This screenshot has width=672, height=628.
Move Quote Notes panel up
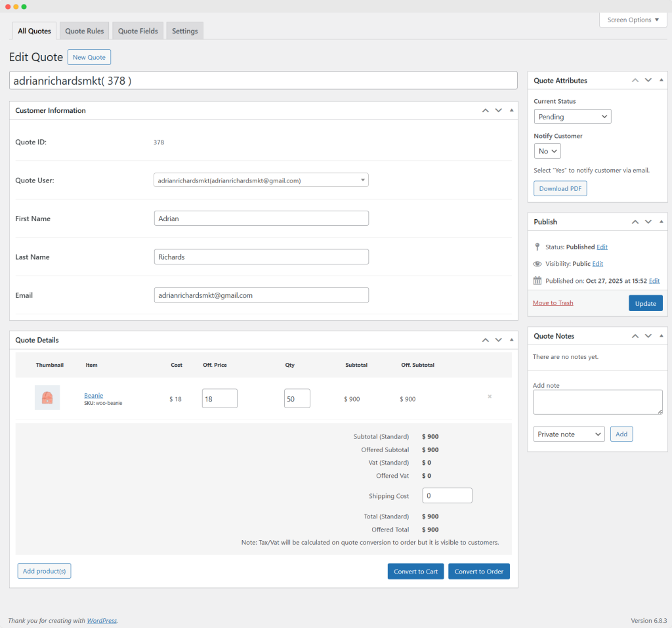[x=635, y=336]
